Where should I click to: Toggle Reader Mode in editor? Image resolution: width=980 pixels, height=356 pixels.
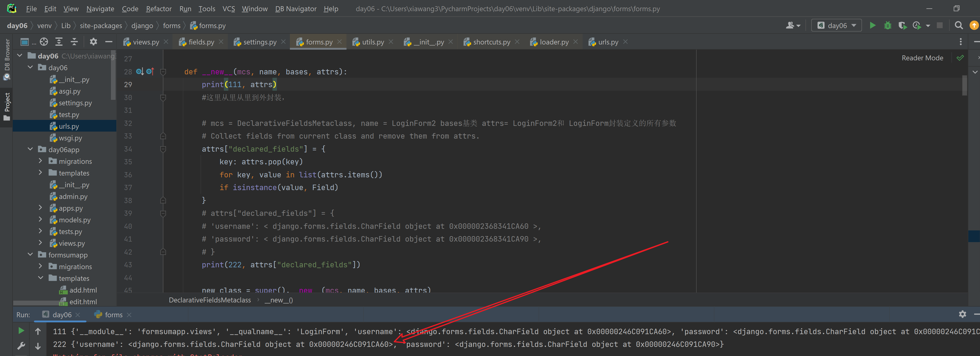922,58
